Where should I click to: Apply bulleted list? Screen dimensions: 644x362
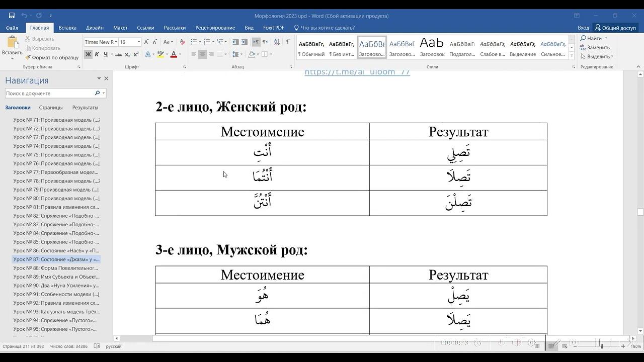coord(193,42)
